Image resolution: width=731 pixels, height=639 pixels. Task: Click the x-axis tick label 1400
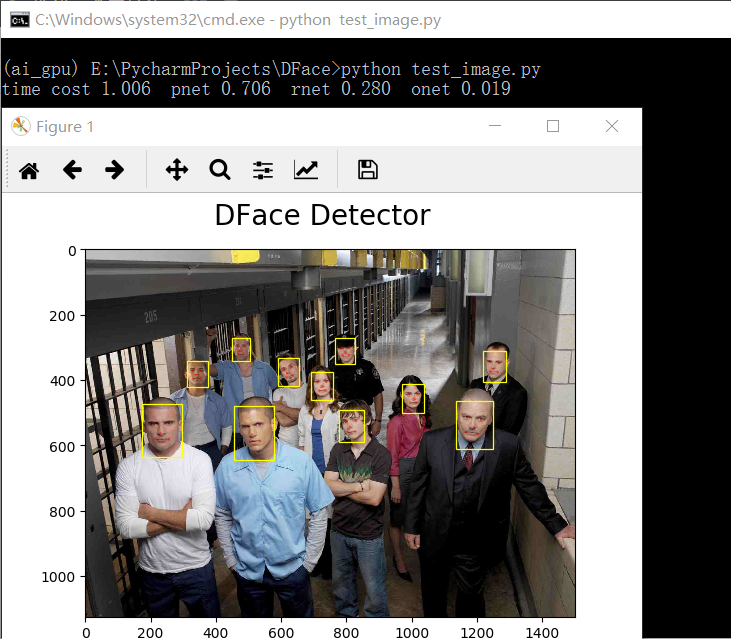(x=542, y=633)
